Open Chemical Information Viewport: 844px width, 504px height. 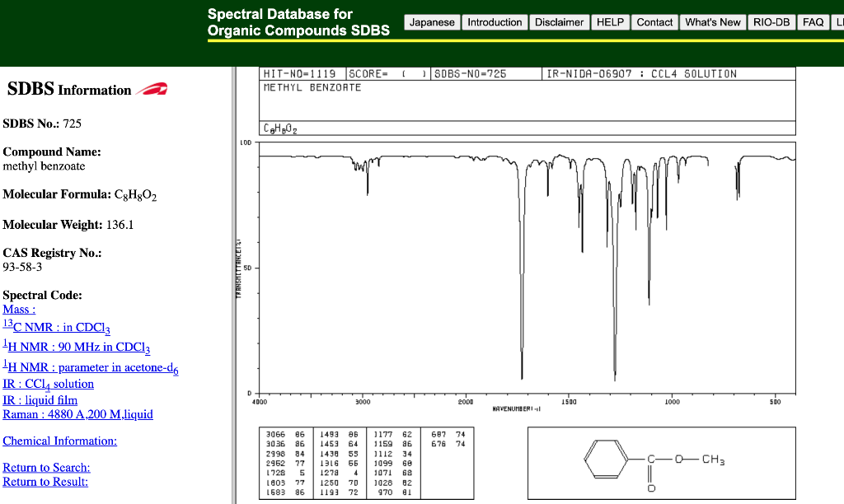click(x=59, y=441)
